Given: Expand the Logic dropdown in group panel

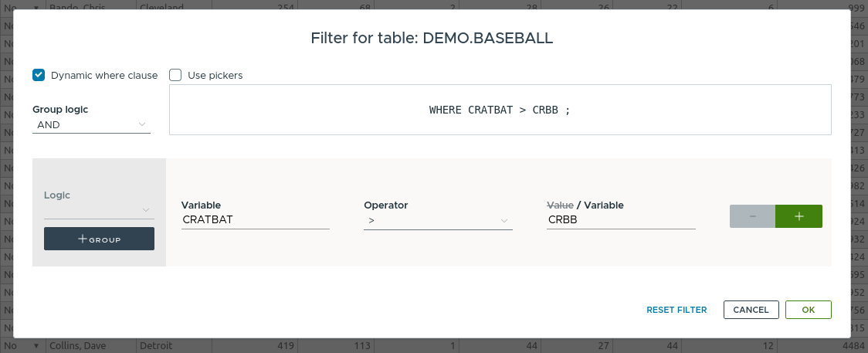Looking at the screenshot, I should pos(99,209).
